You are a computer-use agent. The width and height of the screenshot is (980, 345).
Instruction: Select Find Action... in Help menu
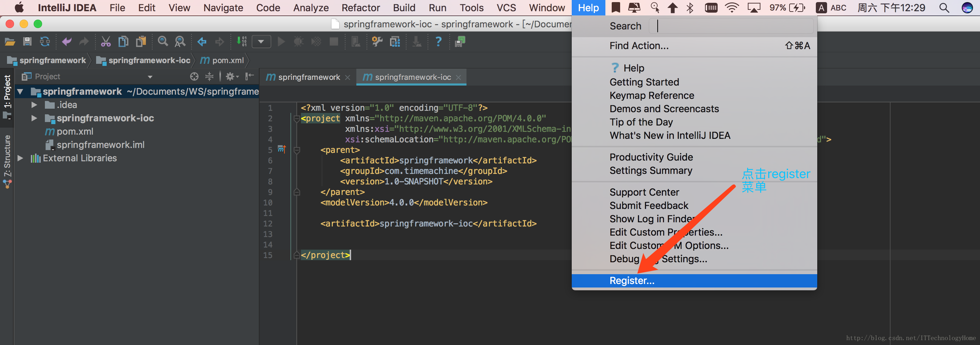[694, 46]
